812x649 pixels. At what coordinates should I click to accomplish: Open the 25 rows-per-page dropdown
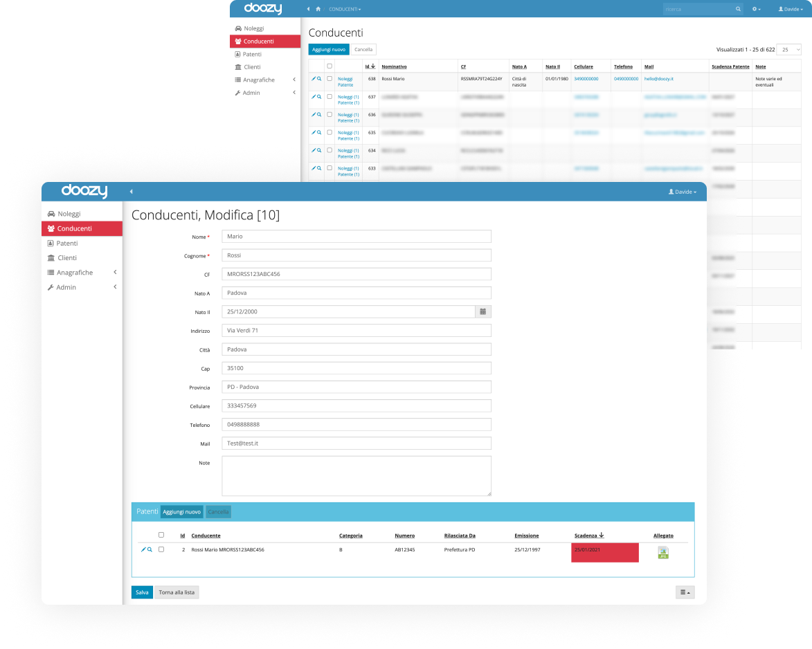[788, 50]
